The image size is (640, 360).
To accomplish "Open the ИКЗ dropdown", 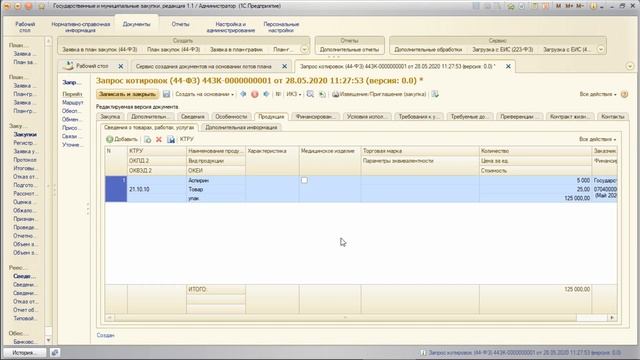I will pyautogui.click(x=293, y=94).
